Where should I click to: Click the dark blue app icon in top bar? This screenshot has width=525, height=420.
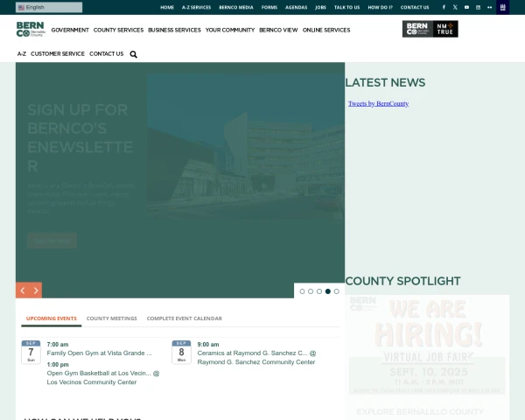[x=502, y=7]
